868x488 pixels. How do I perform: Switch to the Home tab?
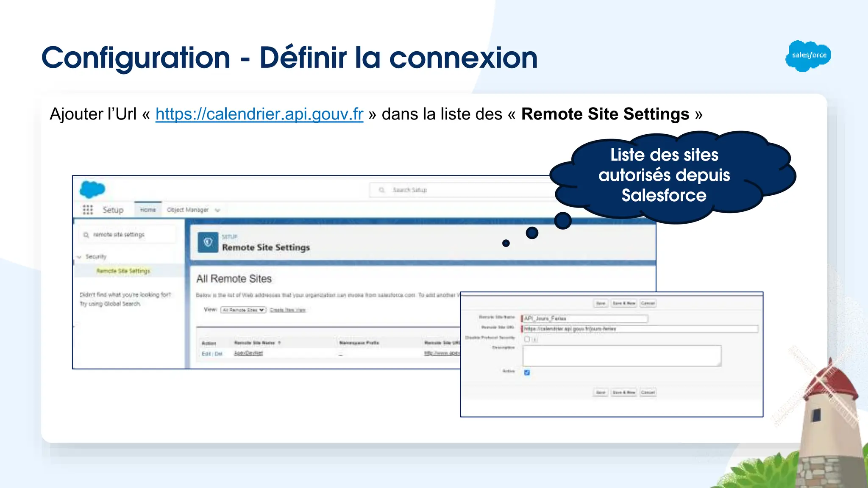pyautogui.click(x=148, y=210)
